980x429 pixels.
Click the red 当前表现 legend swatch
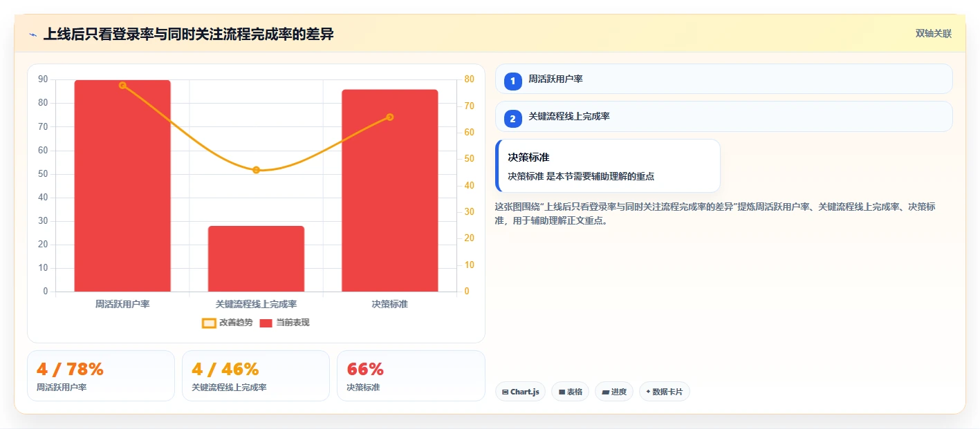click(266, 323)
